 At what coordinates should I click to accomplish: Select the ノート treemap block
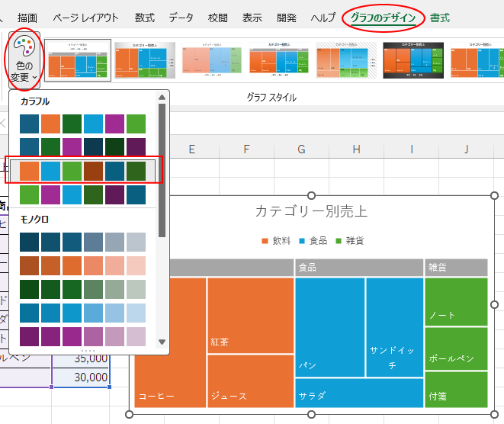point(456,301)
